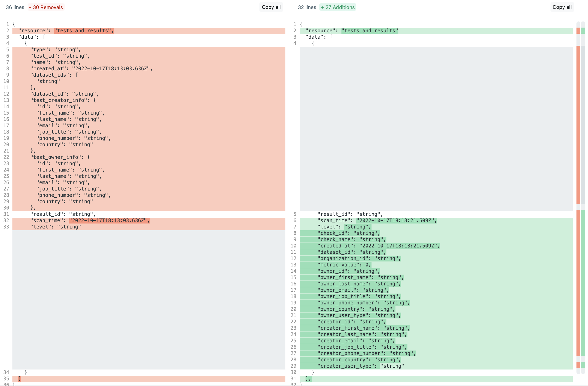Click the right "created_at" 18:13:21.509Z line

click(x=379, y=246)
